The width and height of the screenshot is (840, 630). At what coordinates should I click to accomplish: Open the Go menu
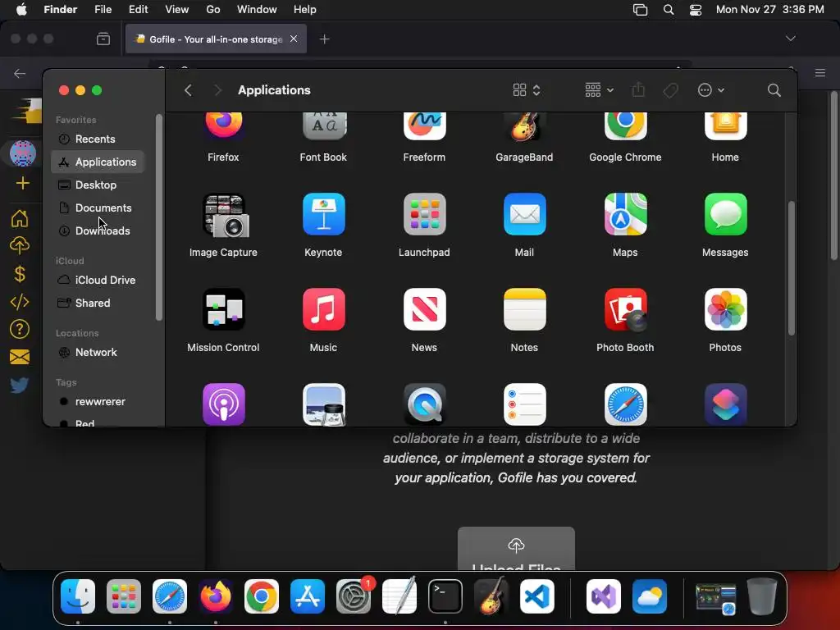[213, 10]
